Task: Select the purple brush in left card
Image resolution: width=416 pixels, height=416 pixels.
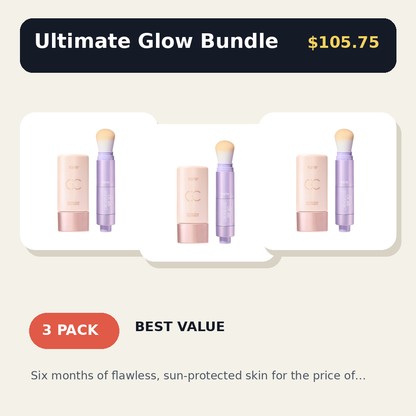Action: tap(106, 180)
